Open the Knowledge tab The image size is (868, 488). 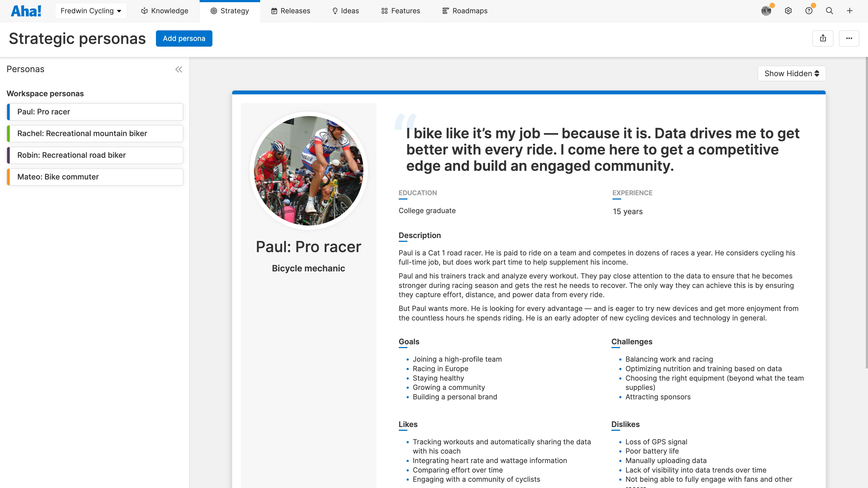click(x=164, y=11)
